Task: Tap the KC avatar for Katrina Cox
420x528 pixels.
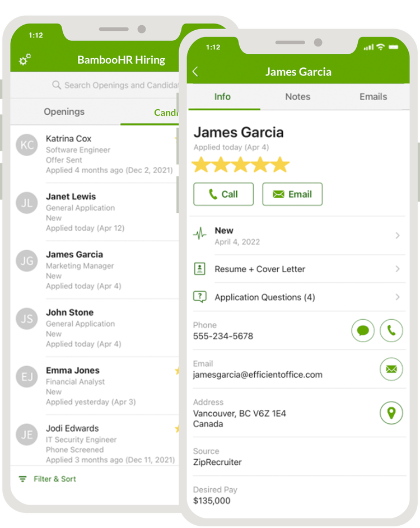Action: tap(27, 145)
